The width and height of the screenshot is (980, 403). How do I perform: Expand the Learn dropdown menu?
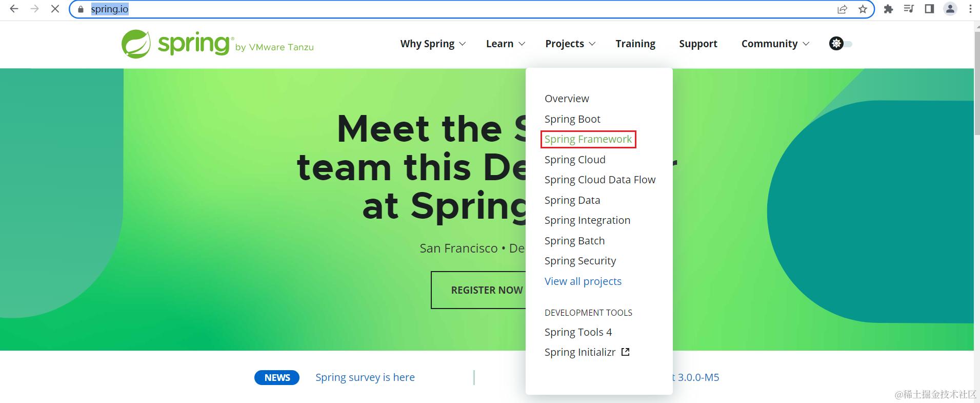[506, 44]
